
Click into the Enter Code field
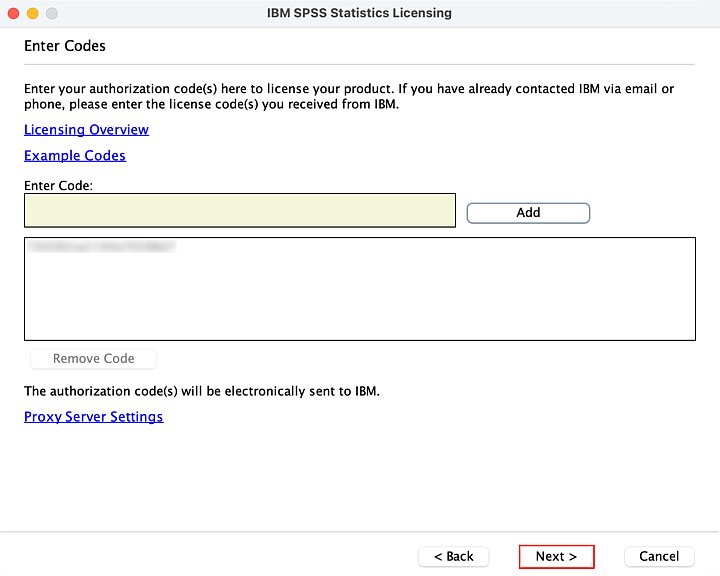[240, 210]
